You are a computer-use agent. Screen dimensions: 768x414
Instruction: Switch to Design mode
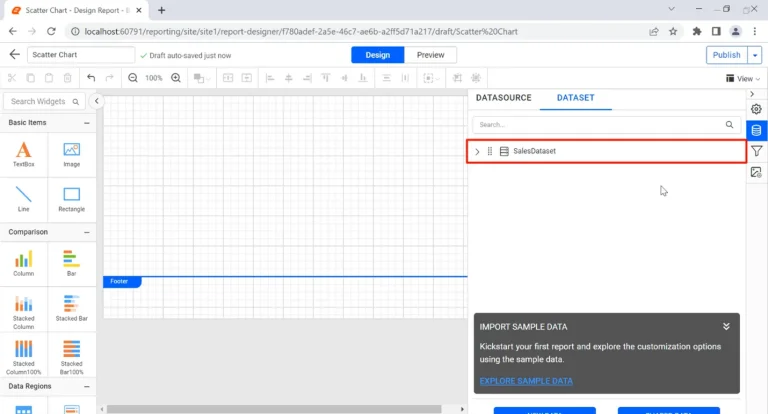tap(378, 55)
